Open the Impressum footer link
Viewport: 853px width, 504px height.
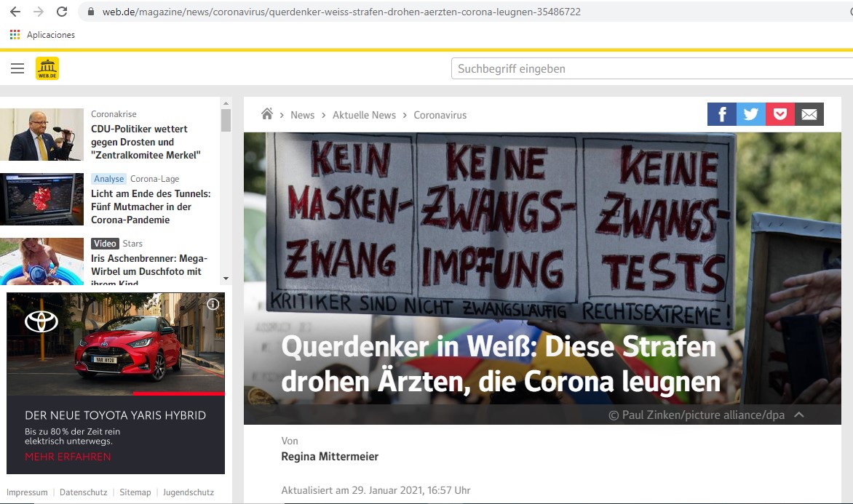27,492
